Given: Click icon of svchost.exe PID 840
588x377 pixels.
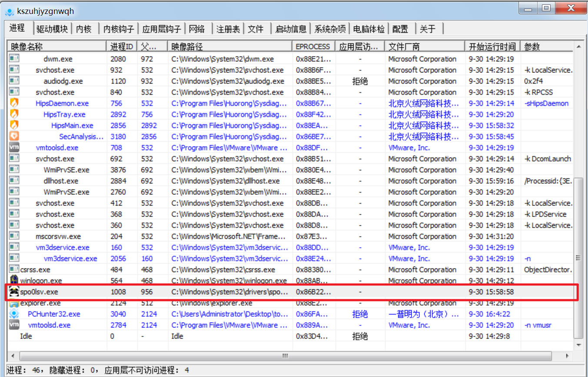Looking at the screenshot, I should point(14,92).
